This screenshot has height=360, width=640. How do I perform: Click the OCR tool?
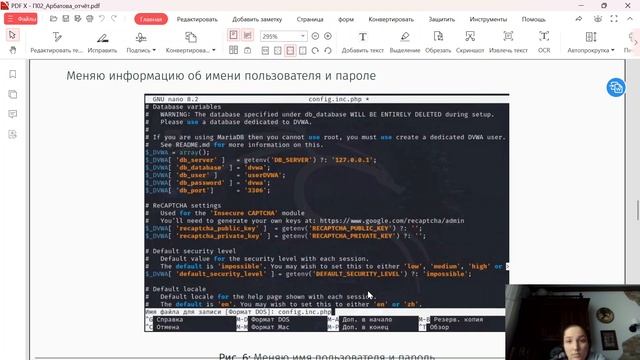click(544, 42)
